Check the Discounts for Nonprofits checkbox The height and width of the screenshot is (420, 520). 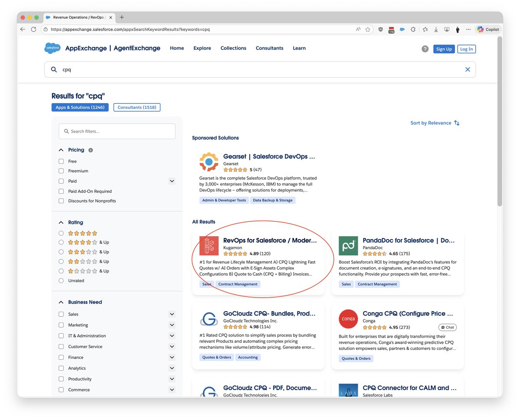tap(61, 201)
